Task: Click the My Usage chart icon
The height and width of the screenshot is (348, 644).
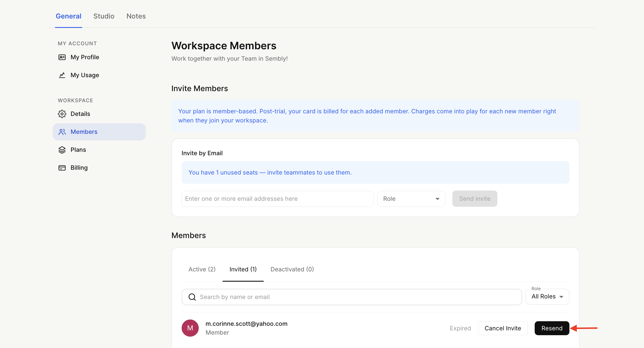Action: [x=62, y=75]
